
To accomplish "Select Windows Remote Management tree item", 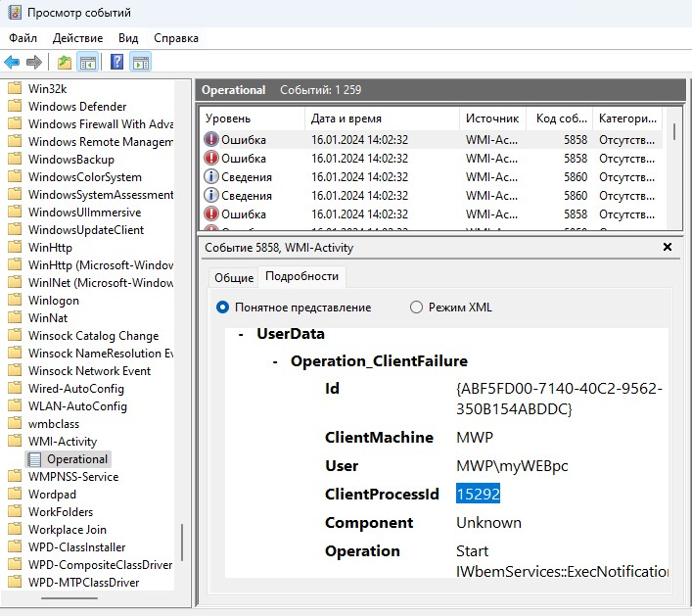I will pyautogui.click(x=101, y=141).
